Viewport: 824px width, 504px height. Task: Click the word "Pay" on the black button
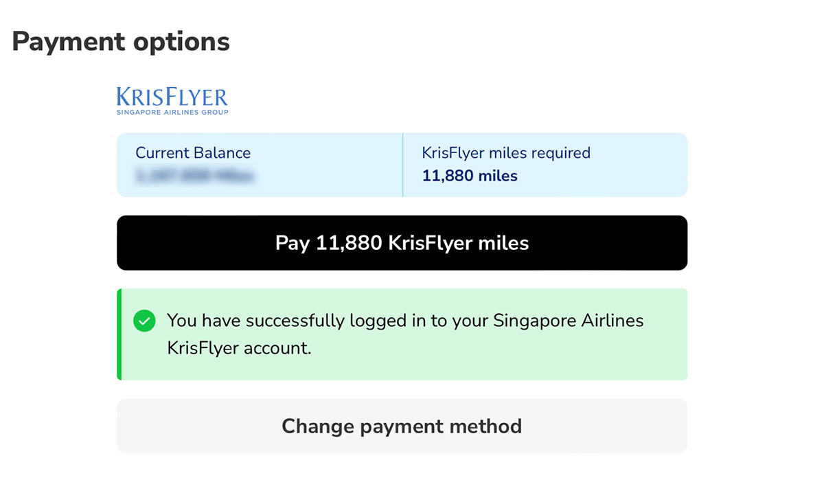coord(293,243)
